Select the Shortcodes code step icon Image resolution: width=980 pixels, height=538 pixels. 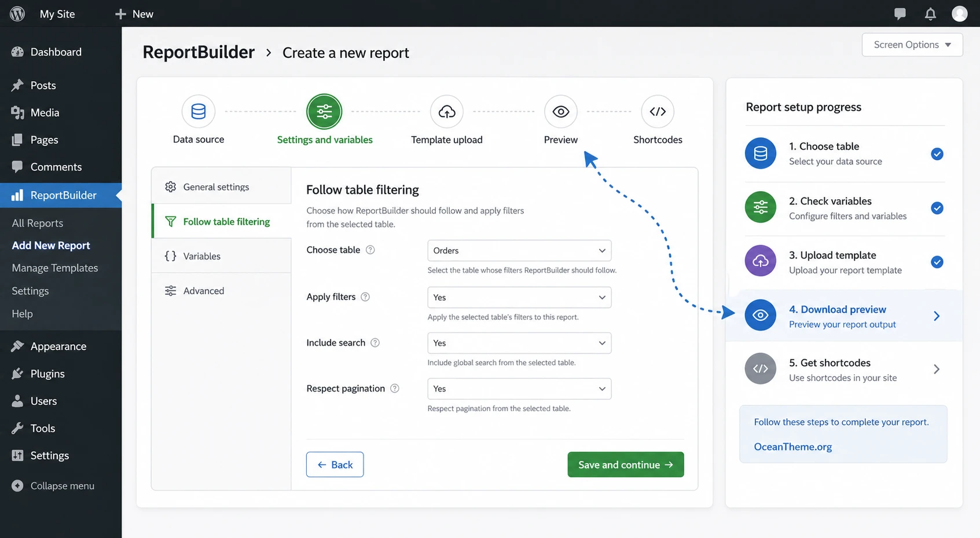658,111
